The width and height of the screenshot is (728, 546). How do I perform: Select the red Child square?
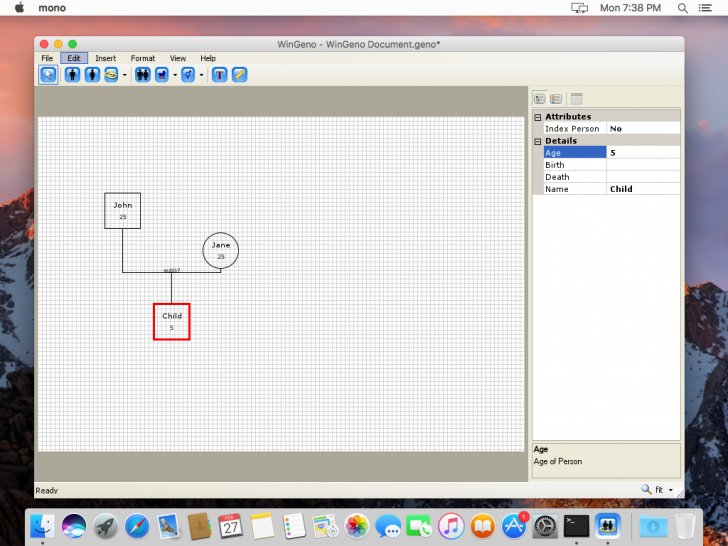172,322
